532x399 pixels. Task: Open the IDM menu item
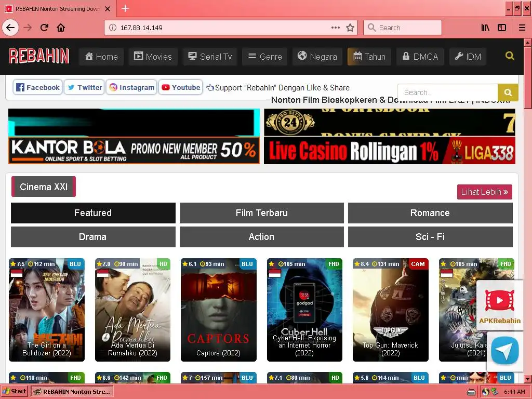pos(468,56)
